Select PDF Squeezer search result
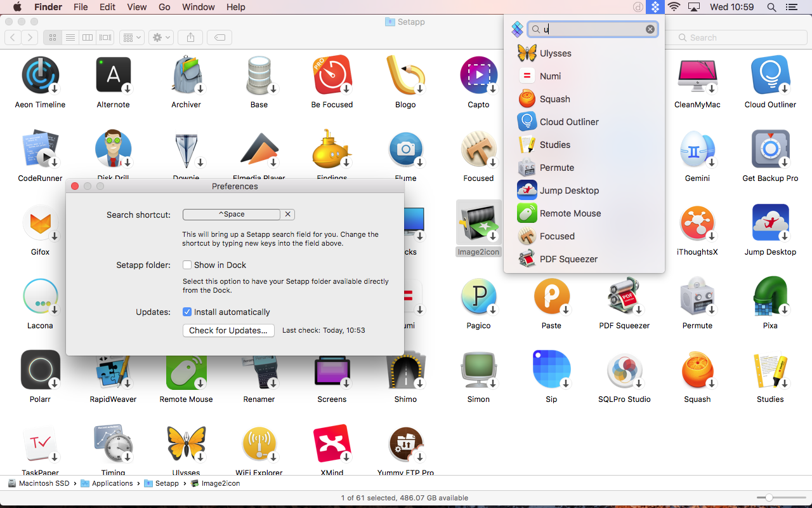 pos(584,259)
